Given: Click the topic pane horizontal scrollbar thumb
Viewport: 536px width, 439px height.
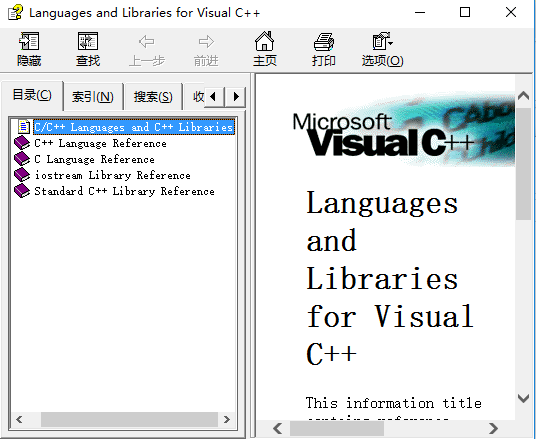Looking at the screenshot, I should coord(337,428).
